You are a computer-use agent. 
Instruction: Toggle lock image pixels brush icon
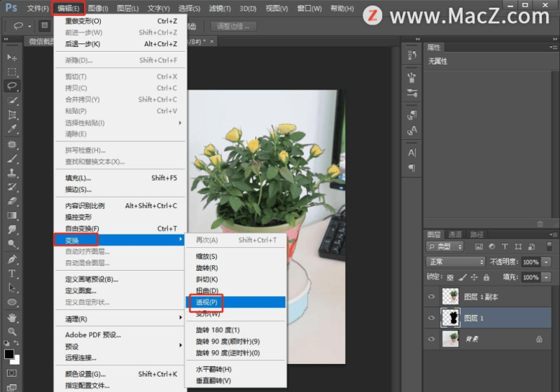pos(463,277)
